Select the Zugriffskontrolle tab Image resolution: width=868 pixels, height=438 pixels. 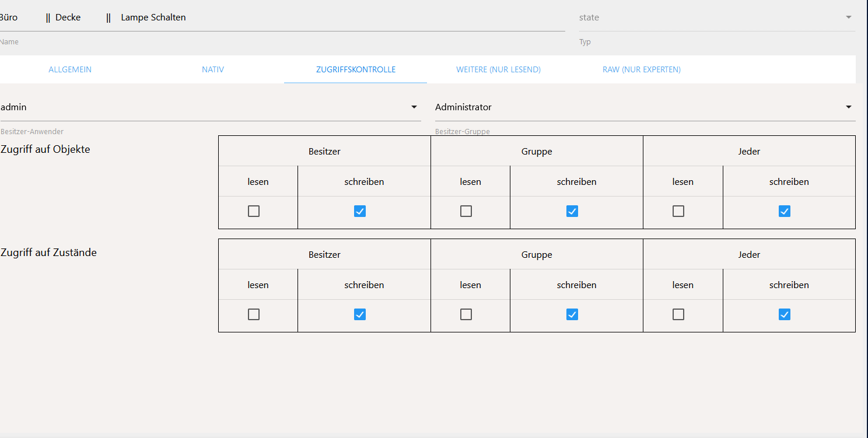[356, 69]
